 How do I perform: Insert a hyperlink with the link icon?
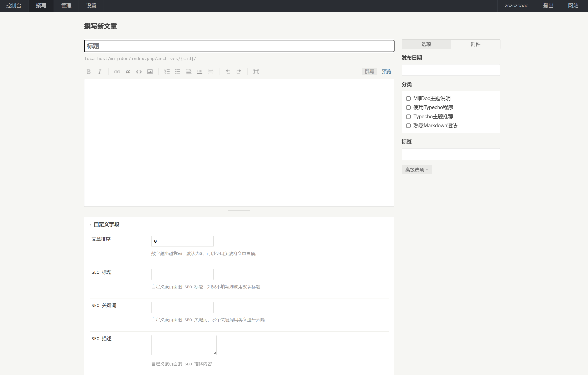click(117, 72)
